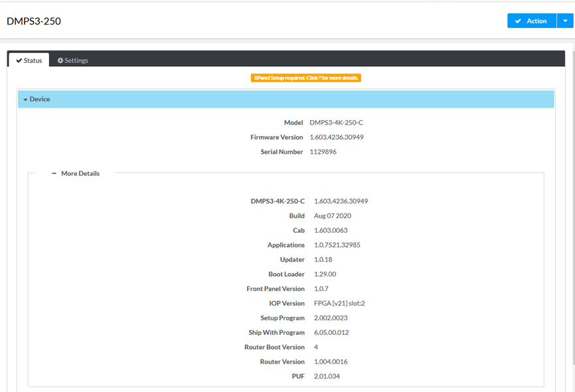
Task: Click the chevron icon in the Device header
Action: click(x=24, y=99)
